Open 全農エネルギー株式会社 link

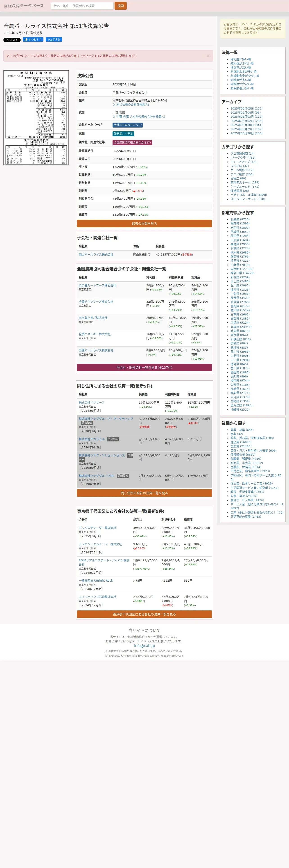pyautogui.click(x=95, y=334)
